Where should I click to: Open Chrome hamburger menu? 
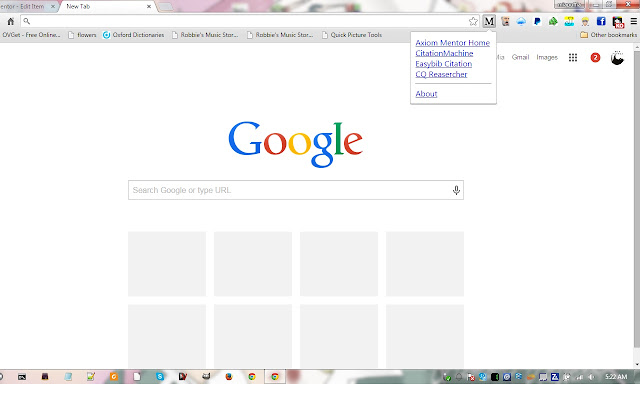(x=633, y=21)
